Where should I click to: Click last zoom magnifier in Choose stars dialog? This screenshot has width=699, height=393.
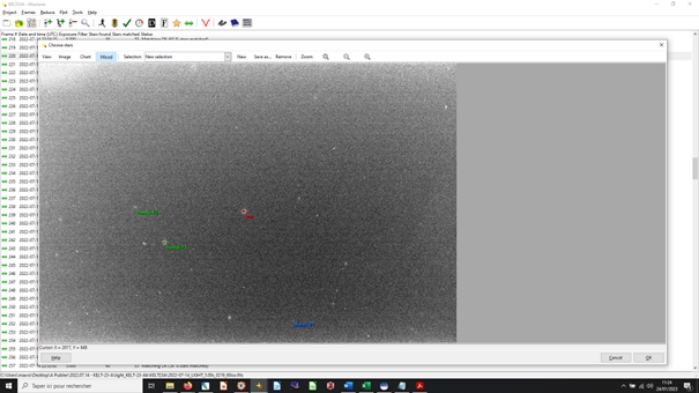coord(367,57)
